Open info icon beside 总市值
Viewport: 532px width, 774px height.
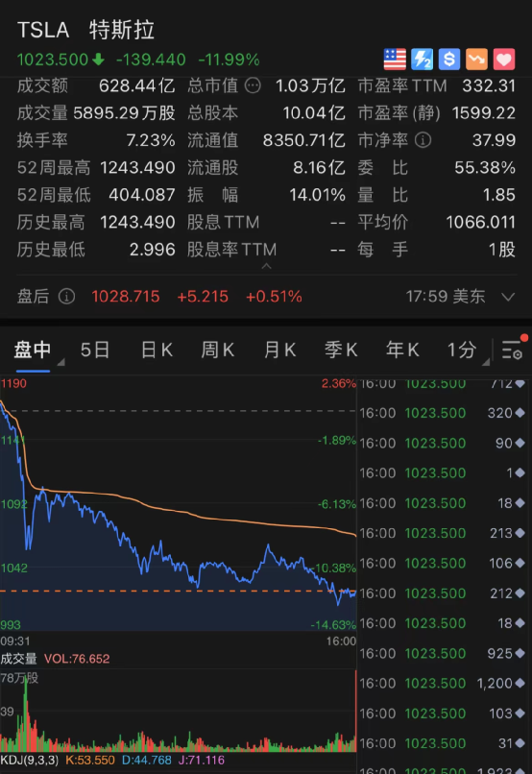coord(253,85)
